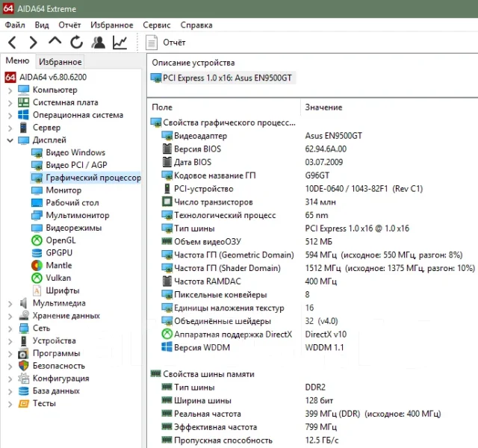Expand the Конфигурация tree node
The image size is (478, 448).
[10, 379]
